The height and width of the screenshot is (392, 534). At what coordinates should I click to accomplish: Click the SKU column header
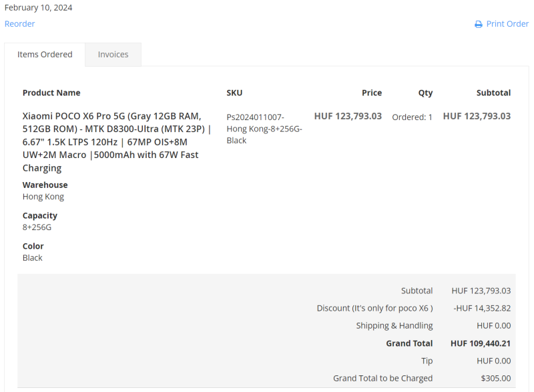coord(234,93)
